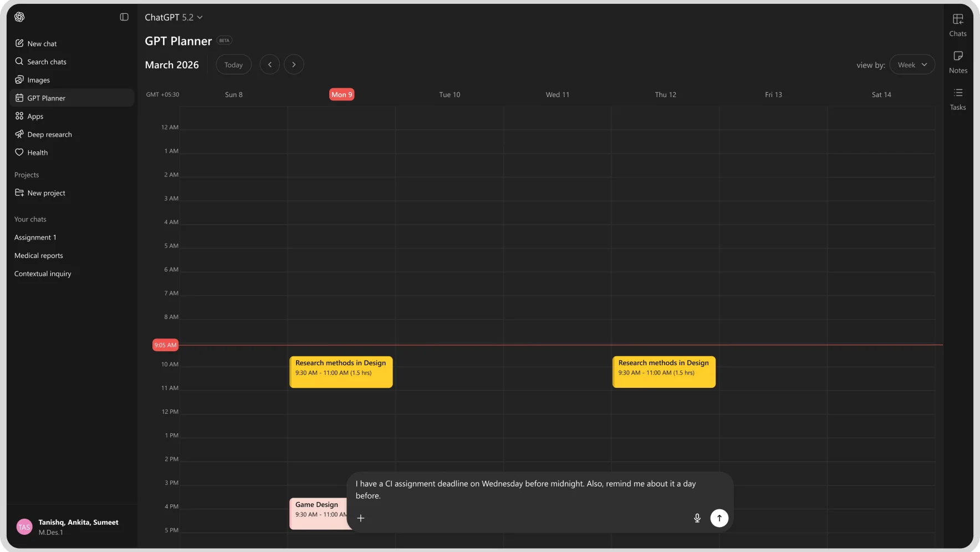Screen dimensions: 980x552
Task: Create a New project
Action: (x=72, y=193)
